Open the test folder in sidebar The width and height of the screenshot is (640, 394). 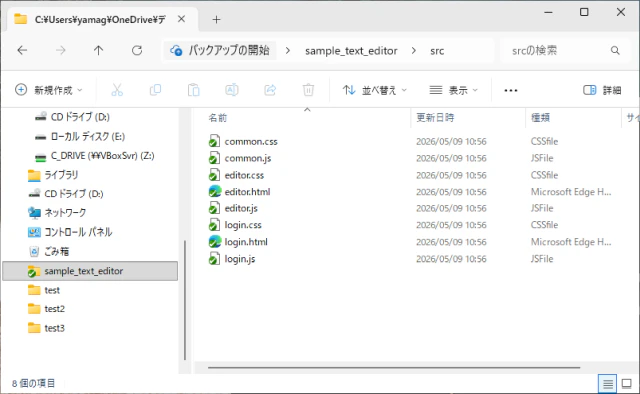click(x=52, y=290)
